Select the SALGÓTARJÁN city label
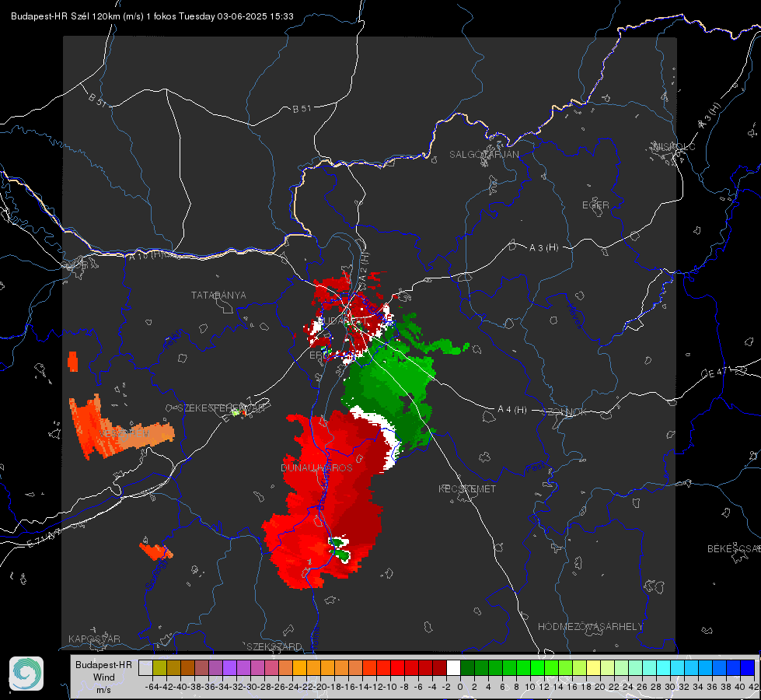Screen dimensions: 761x700 click(483, 155)
